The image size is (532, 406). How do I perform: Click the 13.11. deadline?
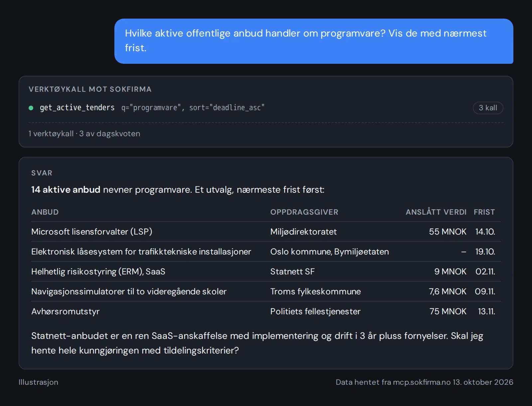486,311
